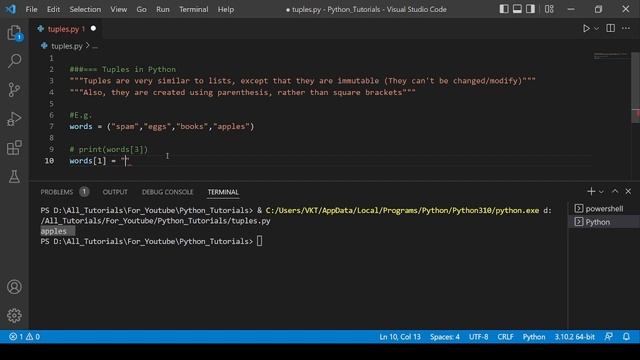
Task: Open the Run and Debug view
Action: pos(14,119)
